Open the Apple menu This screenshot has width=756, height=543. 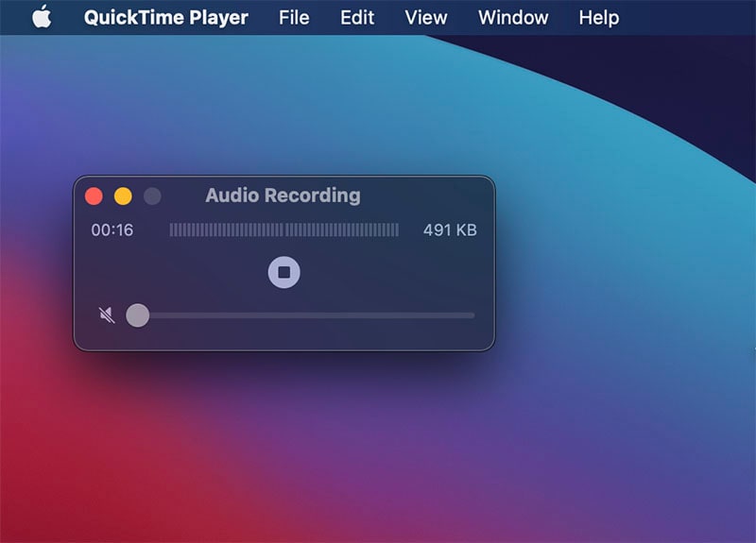click(42, 17)
